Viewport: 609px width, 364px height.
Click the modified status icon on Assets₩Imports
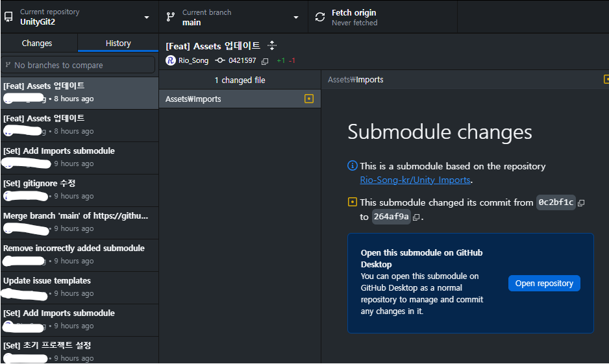click(x=309, y=99)
